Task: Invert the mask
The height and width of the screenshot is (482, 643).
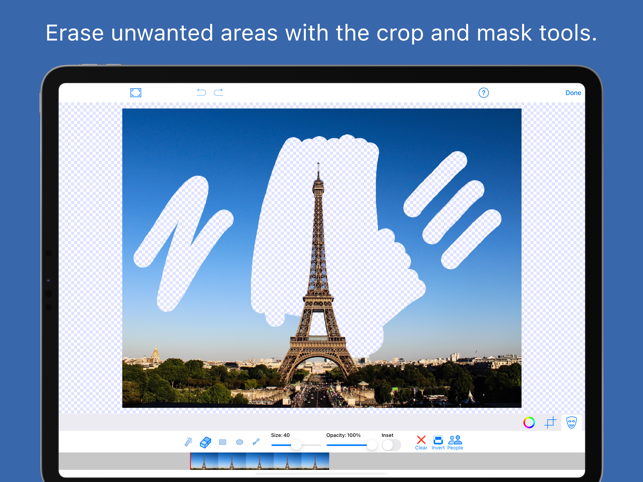Action: pos(438,442)
